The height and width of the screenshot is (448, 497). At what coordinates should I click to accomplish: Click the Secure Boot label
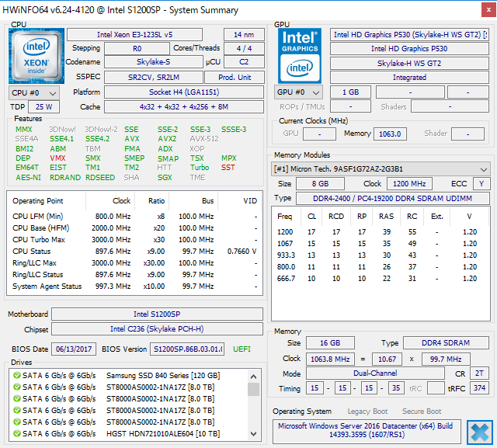422,412
